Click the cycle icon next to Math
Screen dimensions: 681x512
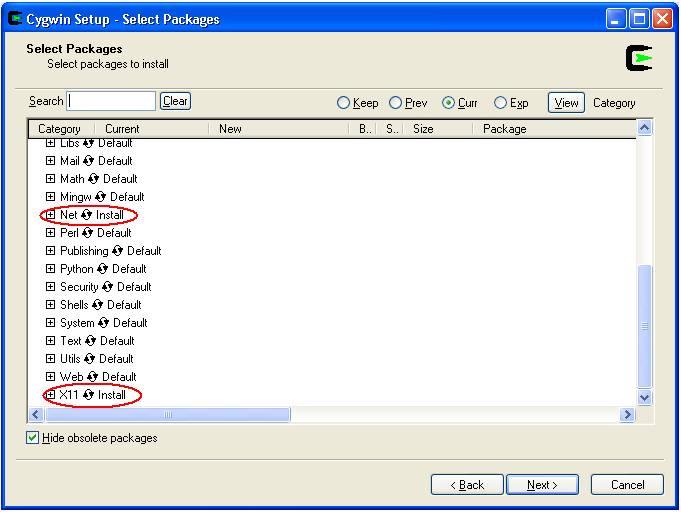(x=93, y=179)
